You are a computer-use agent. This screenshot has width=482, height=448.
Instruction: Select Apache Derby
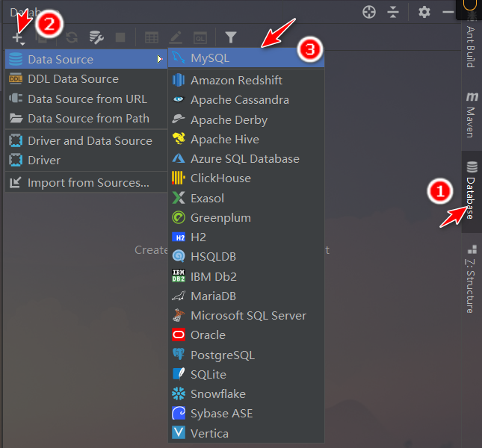coord(246,119)
